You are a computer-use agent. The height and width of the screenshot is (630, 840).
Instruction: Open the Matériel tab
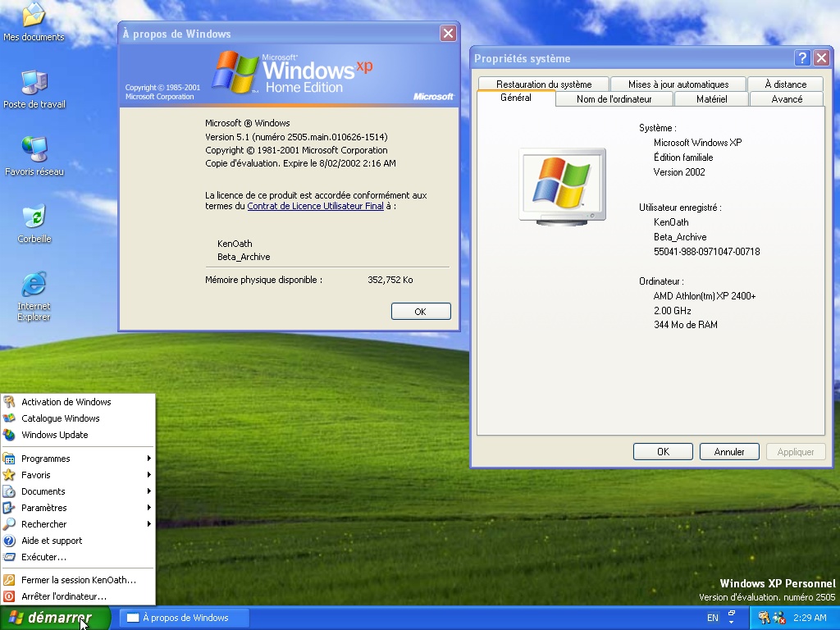[711, 99]
